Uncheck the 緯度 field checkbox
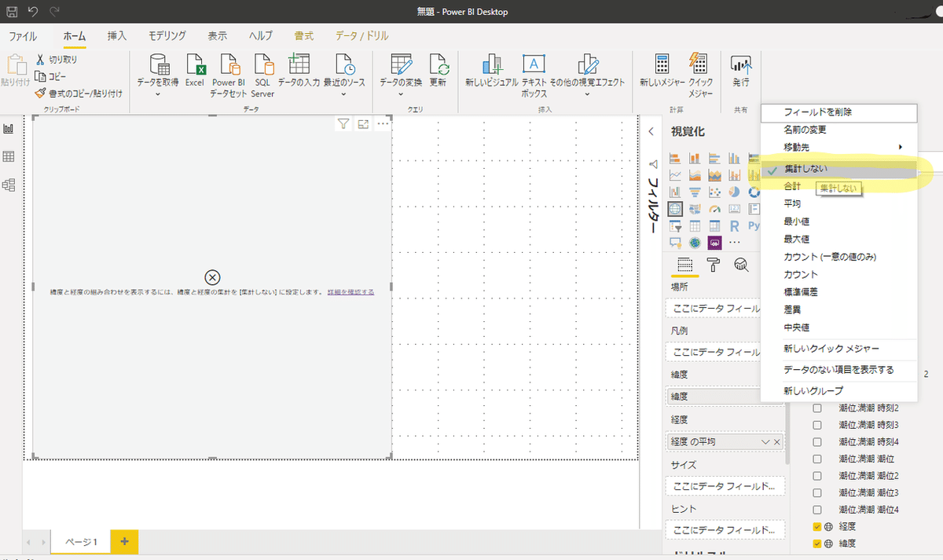 click(x=817, y=544)
